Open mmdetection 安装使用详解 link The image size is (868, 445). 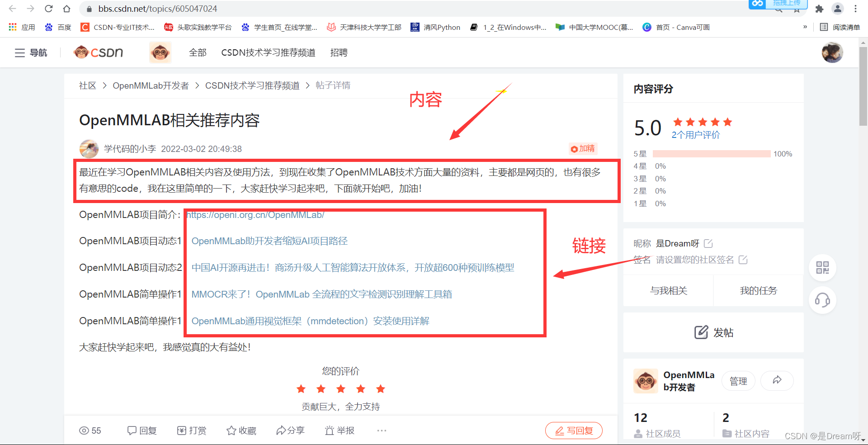click(x=310, y=321)
